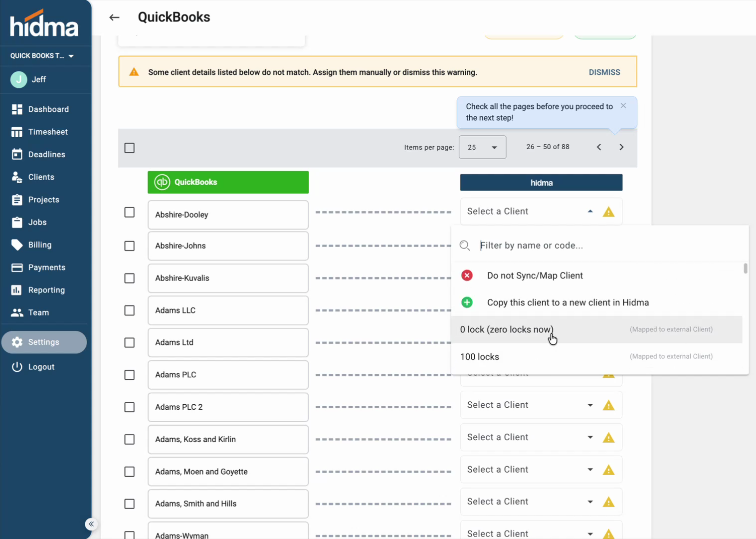Check the Adams PLC 2 checkbox
The height and width of the screenshot is (539, 756).
point(130,407)
